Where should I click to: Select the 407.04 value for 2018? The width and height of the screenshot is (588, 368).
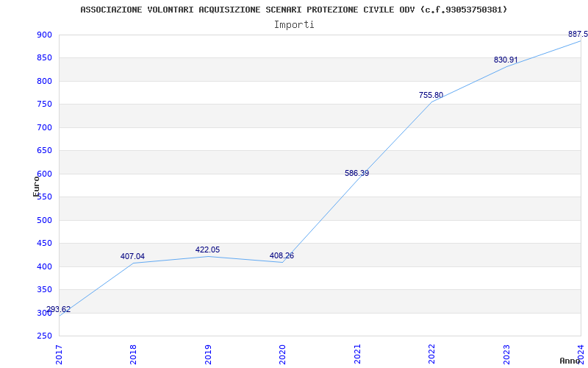[x=132, y=257]
